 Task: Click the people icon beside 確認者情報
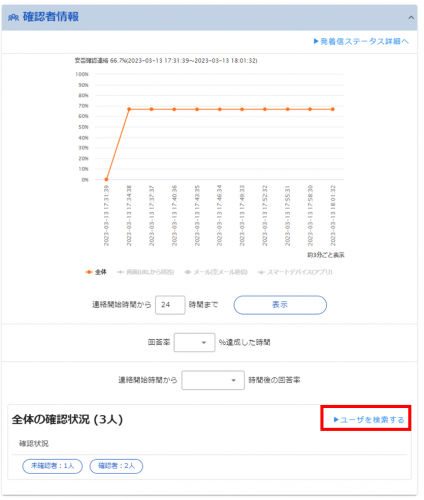pos(13,17)
